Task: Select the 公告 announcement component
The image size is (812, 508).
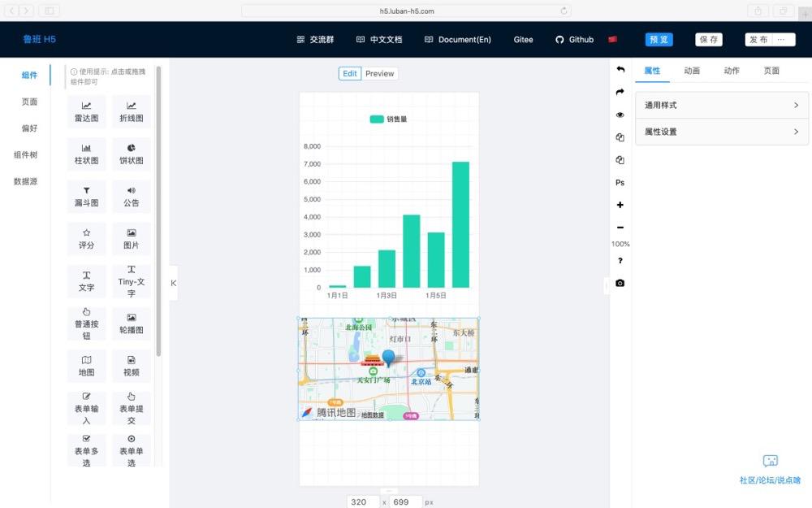Action: (132, 196)
